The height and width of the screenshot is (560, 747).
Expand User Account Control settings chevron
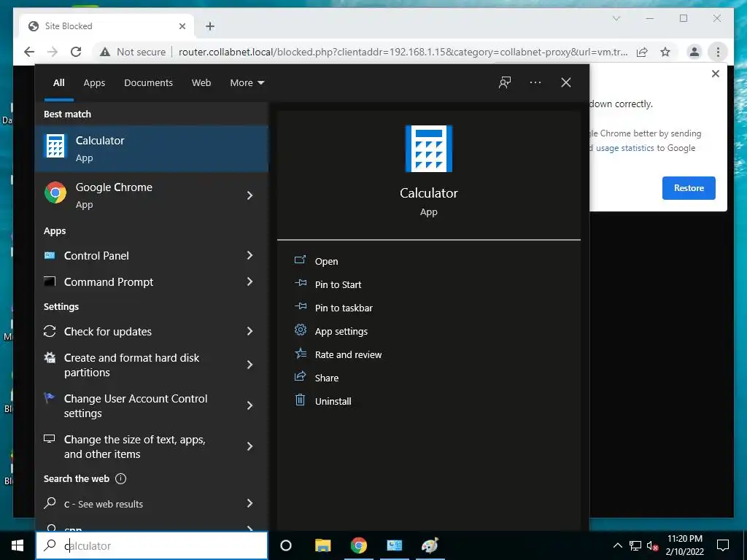(x=249, y=405)
